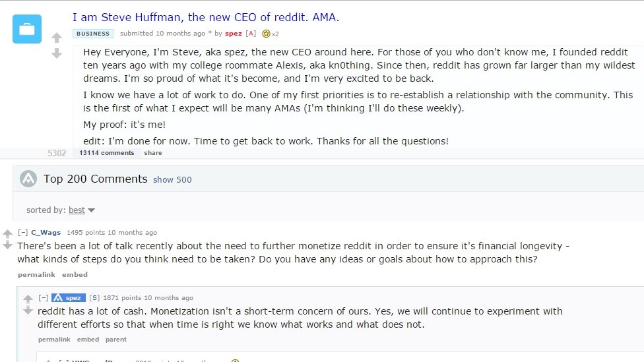The height and width of the screenshot is (362, 644).
Task: Click the blue briefcase post thumbnail
Action: point(27,29)
